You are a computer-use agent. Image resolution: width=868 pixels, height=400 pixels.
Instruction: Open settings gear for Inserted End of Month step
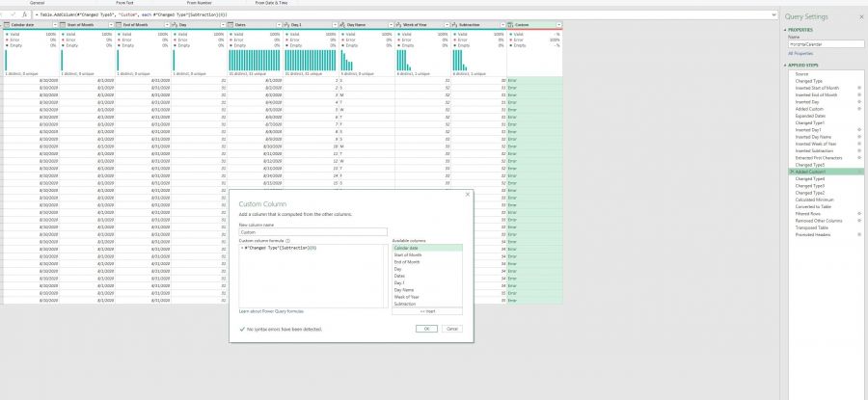[859, 94]
